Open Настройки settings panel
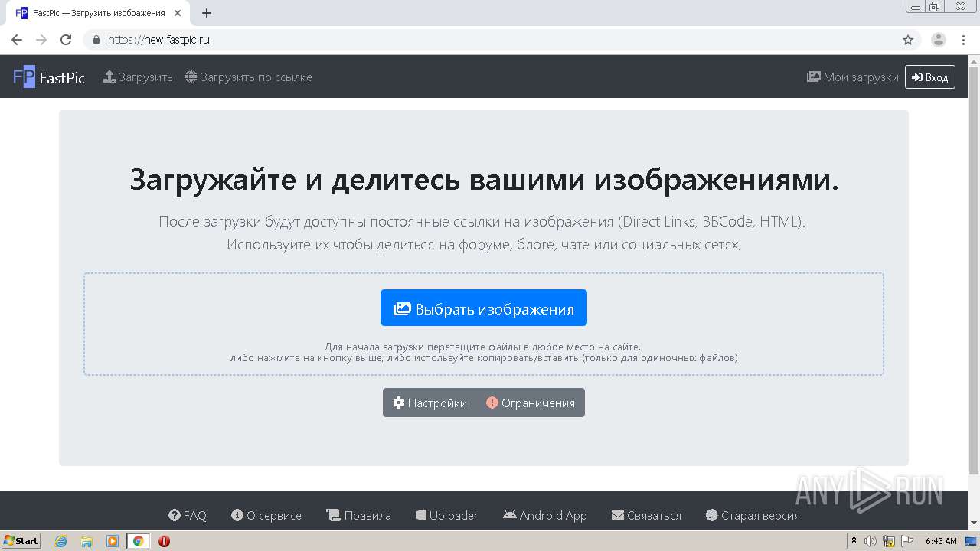Image resolution: width=980 pixels, height=551 pixels. [430, 403]
